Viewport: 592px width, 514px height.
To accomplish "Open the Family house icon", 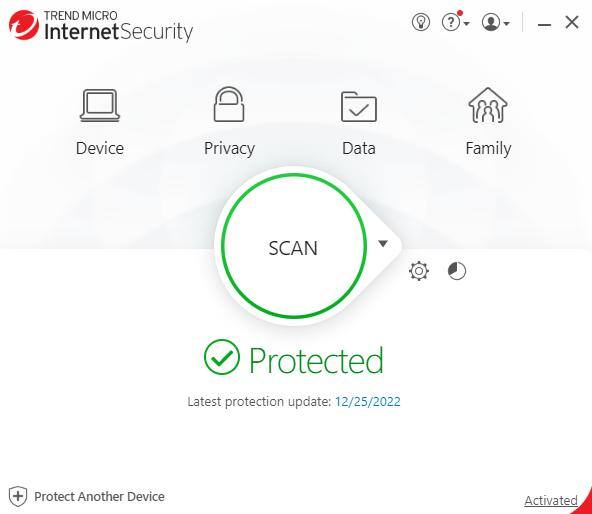I will pos(488,105).
